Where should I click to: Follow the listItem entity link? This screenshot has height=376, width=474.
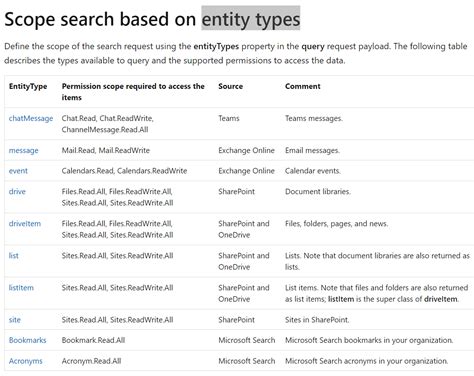tap(21, 287)
